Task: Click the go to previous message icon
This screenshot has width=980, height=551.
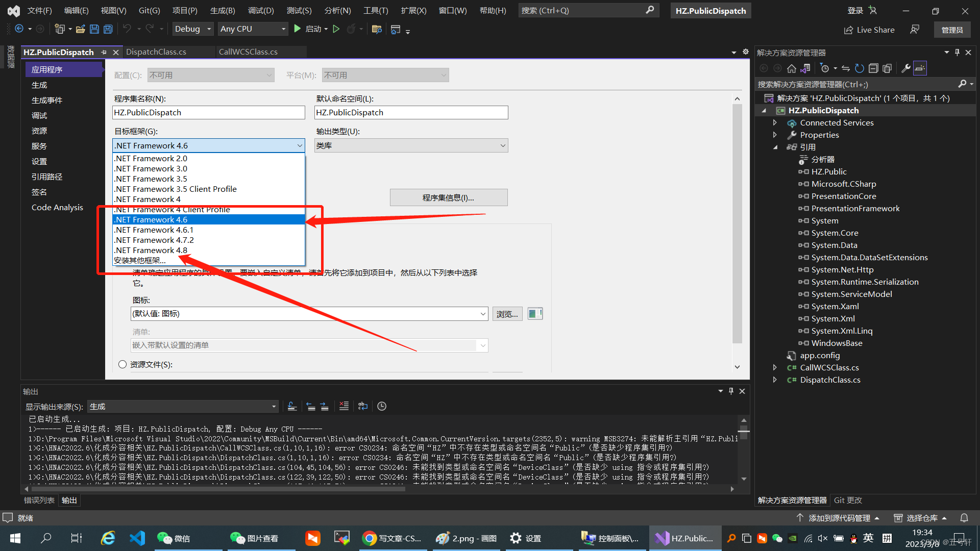Action: coord(311,406)
